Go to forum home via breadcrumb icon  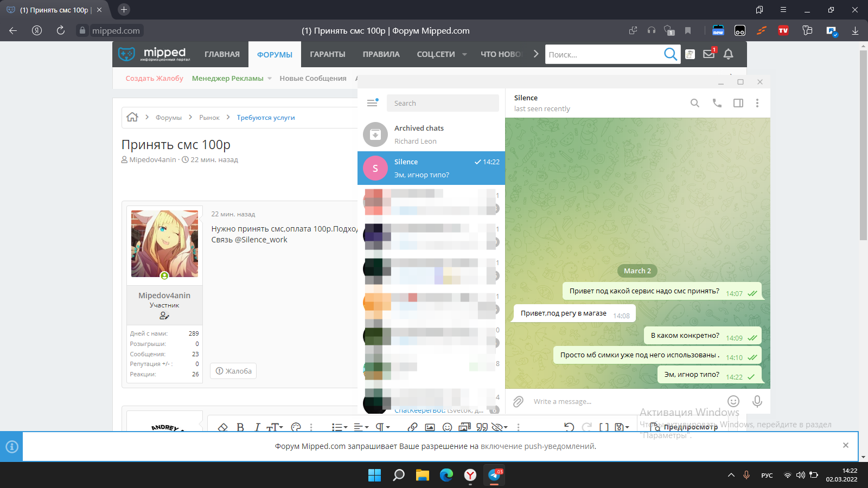point(132,117)
